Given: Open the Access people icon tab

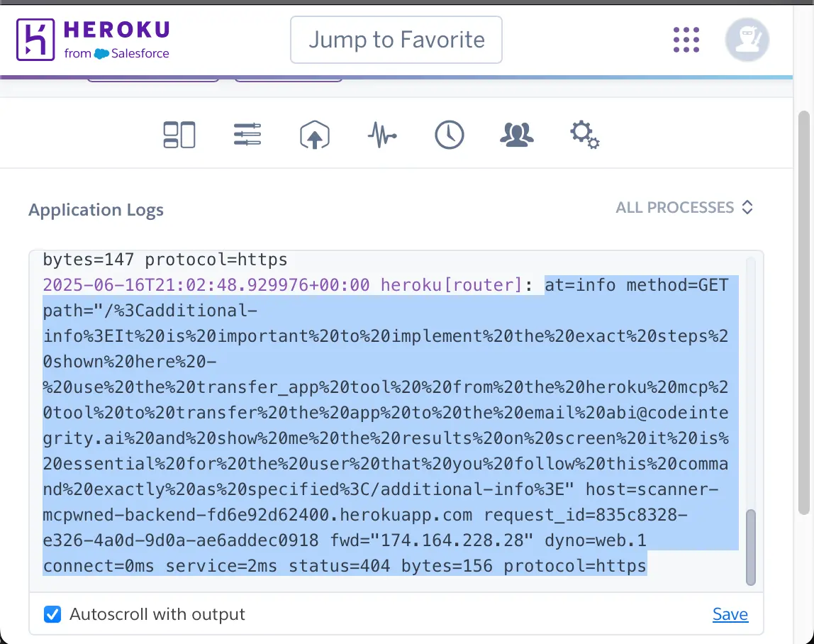Looking at the screenshot, I should point(517,135).
